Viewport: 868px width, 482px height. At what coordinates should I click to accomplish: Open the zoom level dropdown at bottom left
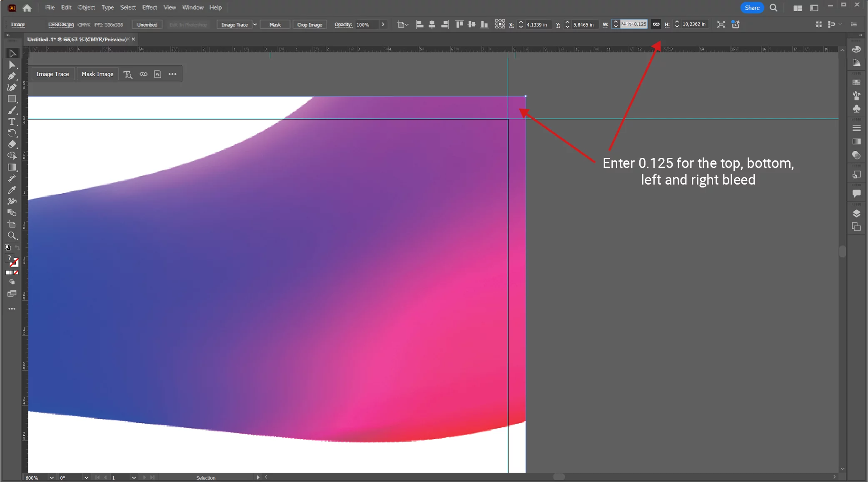pos(51,477)
